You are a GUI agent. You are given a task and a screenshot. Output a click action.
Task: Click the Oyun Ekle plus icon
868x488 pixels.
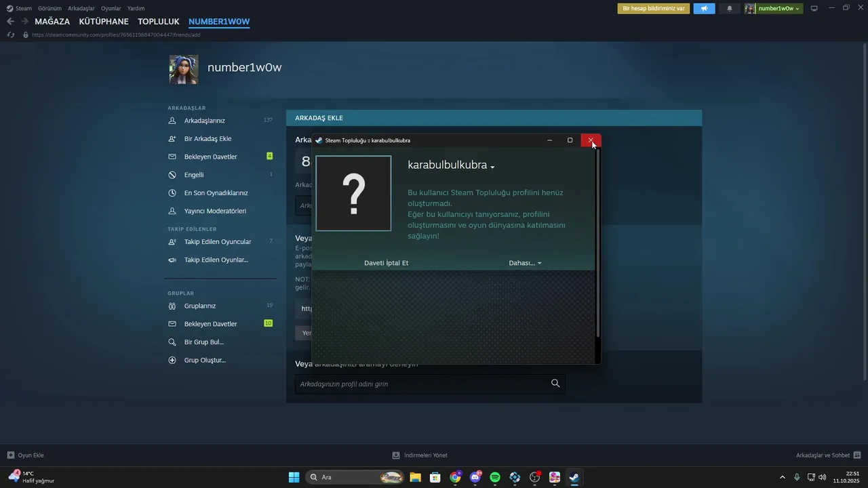[x=11, y=455]
